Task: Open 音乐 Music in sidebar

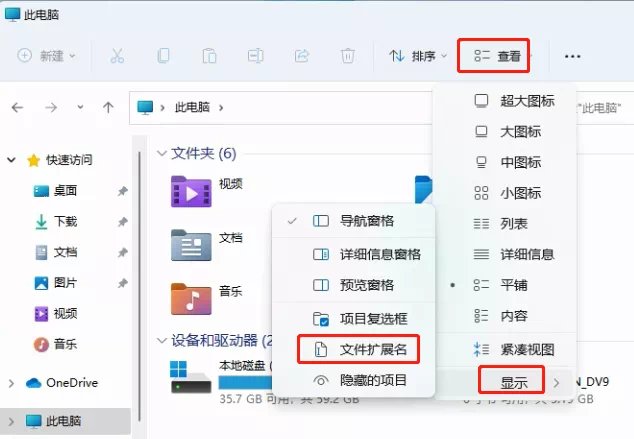Action: (55, 344)
